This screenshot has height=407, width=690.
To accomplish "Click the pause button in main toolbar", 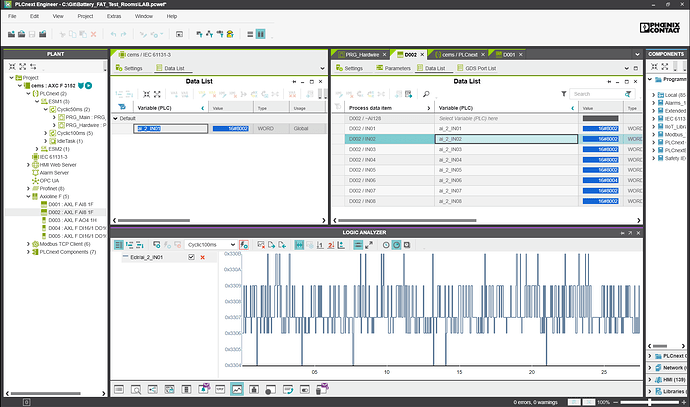I will pyautogui.click(x=261, y=34).
